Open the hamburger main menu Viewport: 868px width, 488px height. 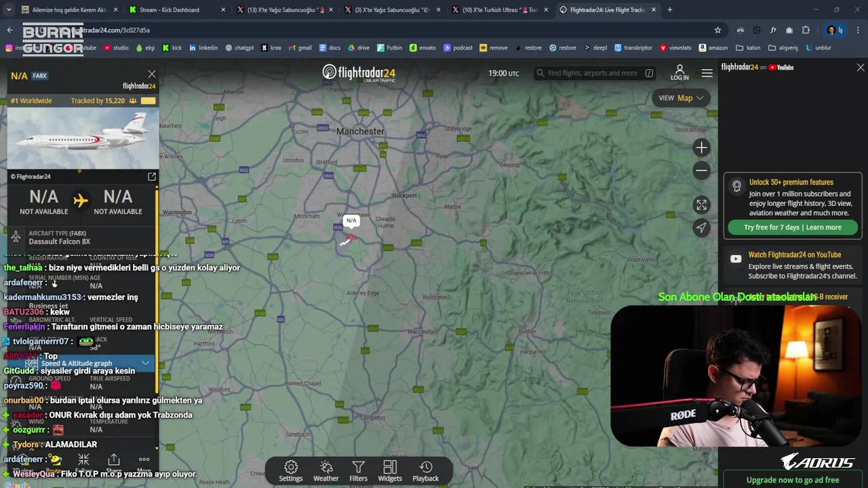pyautogui.click(x=707, y=73)
